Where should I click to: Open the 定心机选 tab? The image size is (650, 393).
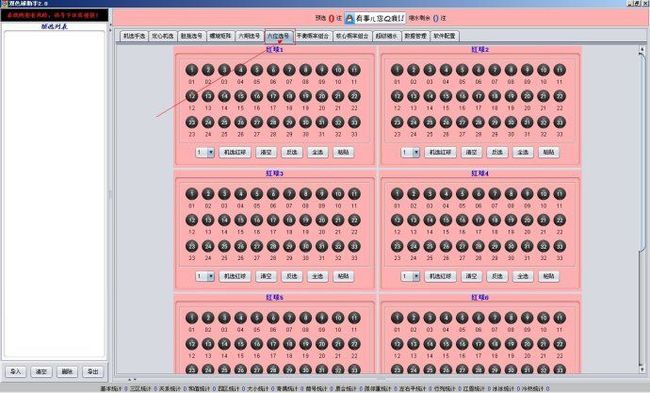tap(163, 36)
